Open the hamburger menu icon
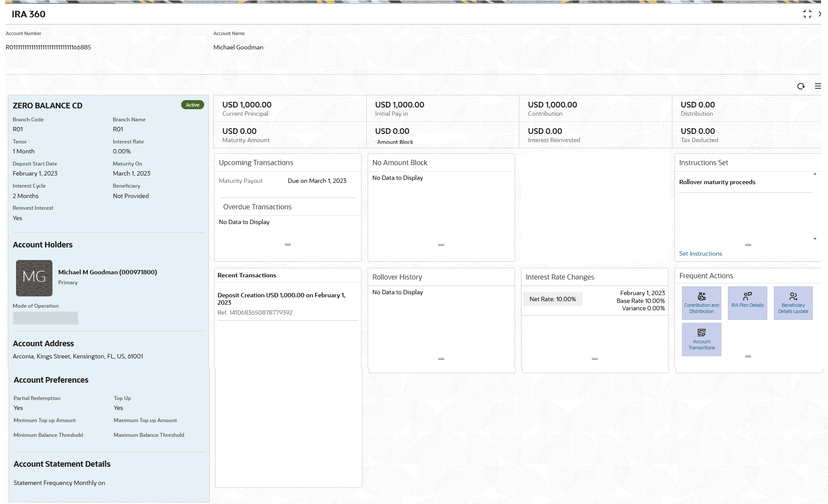This screenshot has height=504, width=828. click(818, 86)
